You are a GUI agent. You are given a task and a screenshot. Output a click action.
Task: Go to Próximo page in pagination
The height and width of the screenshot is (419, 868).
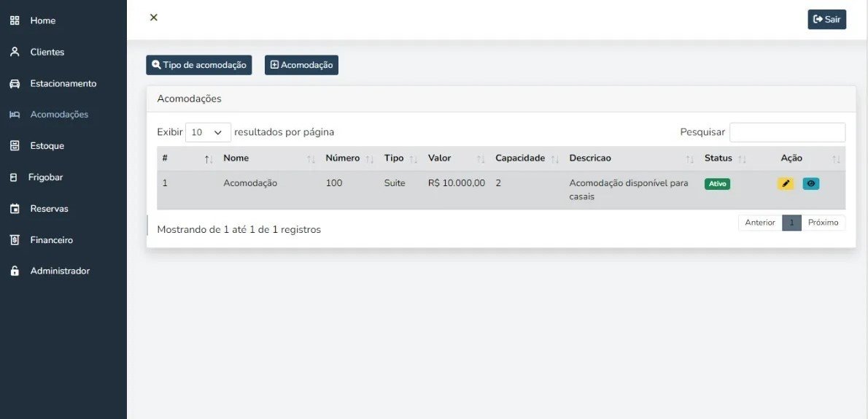[823, 223]
